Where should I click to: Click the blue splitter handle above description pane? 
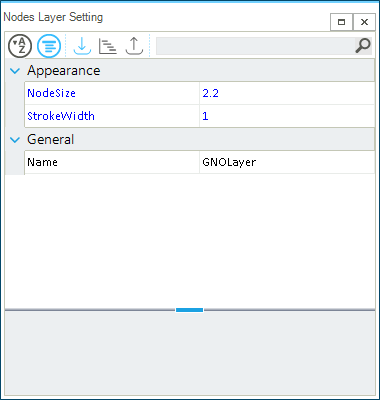pyautogui.click(x=189, y=310)
